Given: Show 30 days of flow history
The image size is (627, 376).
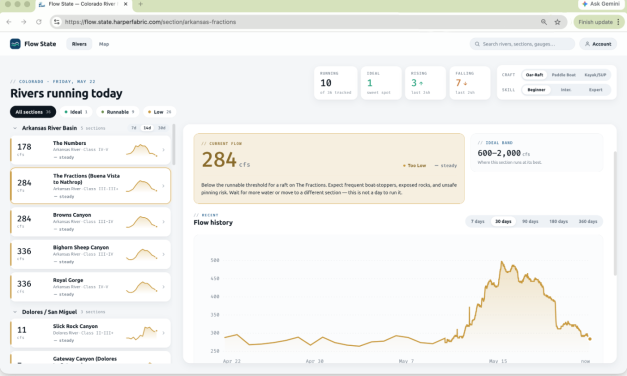Looking at the screenshot, I should pyautogui.click(x=503, y=222).
